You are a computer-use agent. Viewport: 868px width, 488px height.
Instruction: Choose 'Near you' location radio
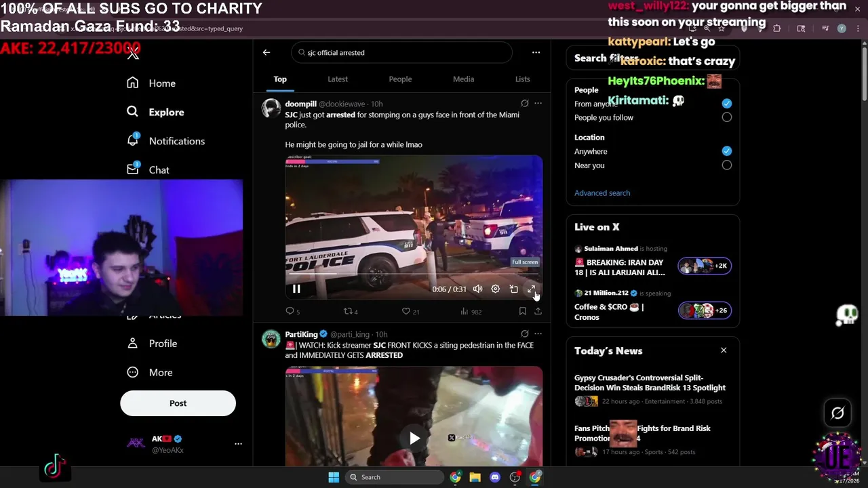point(726,165)
